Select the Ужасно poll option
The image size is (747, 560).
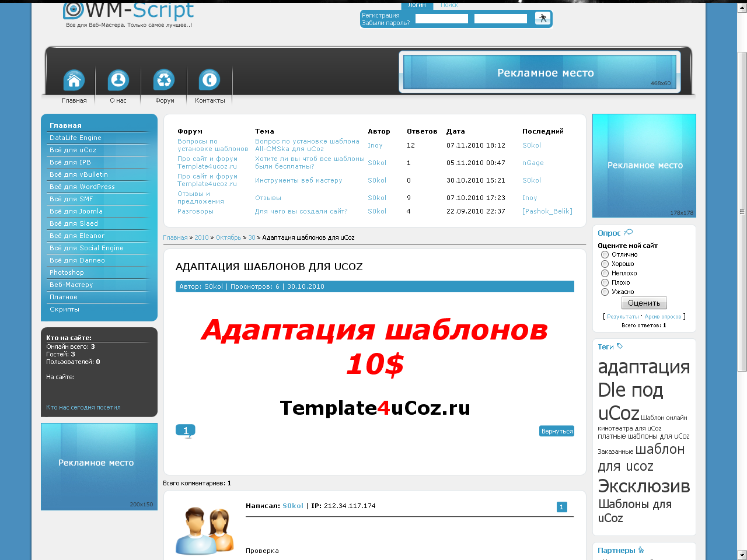pos(605,292)
